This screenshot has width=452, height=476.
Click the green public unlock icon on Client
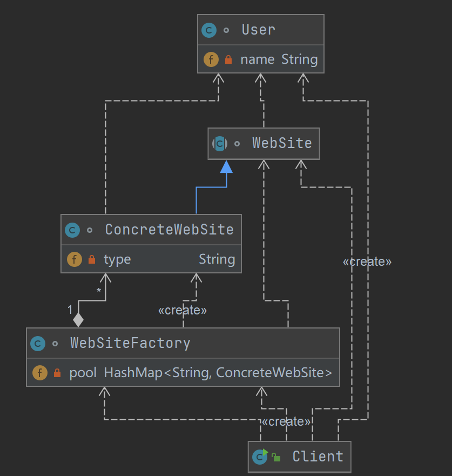tap(276, 458)
